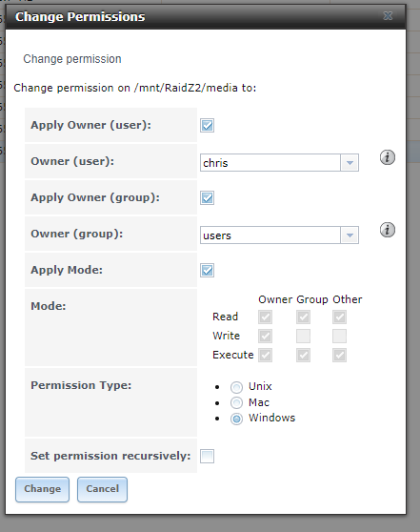
Task: Select the Windows permission type
Action: coord(236,419)
